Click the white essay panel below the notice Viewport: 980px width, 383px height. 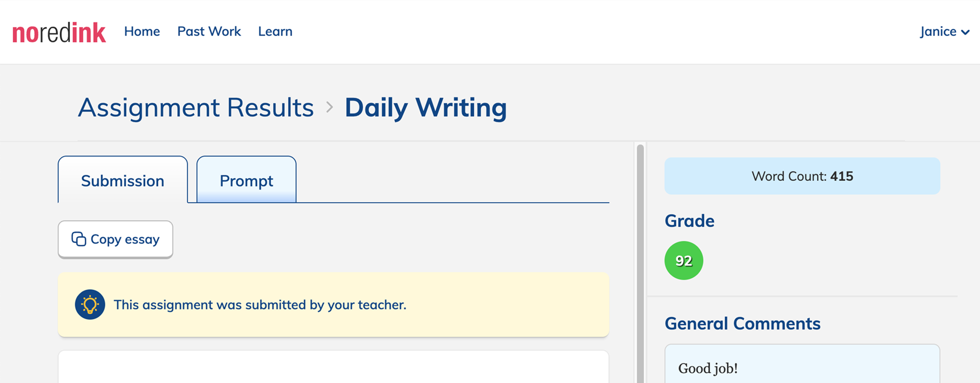[x=333, y=367]
